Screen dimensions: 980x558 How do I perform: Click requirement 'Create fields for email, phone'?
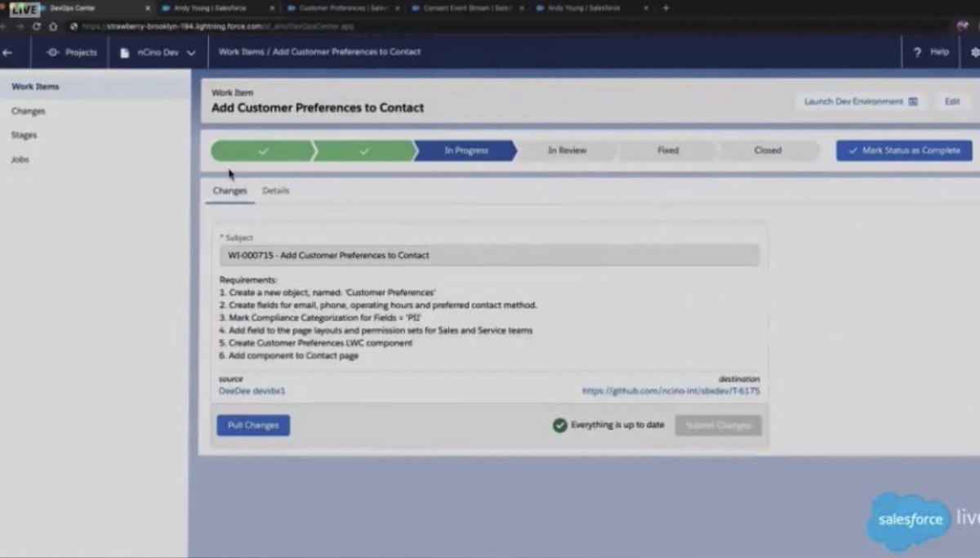click(x=378, y=305)
